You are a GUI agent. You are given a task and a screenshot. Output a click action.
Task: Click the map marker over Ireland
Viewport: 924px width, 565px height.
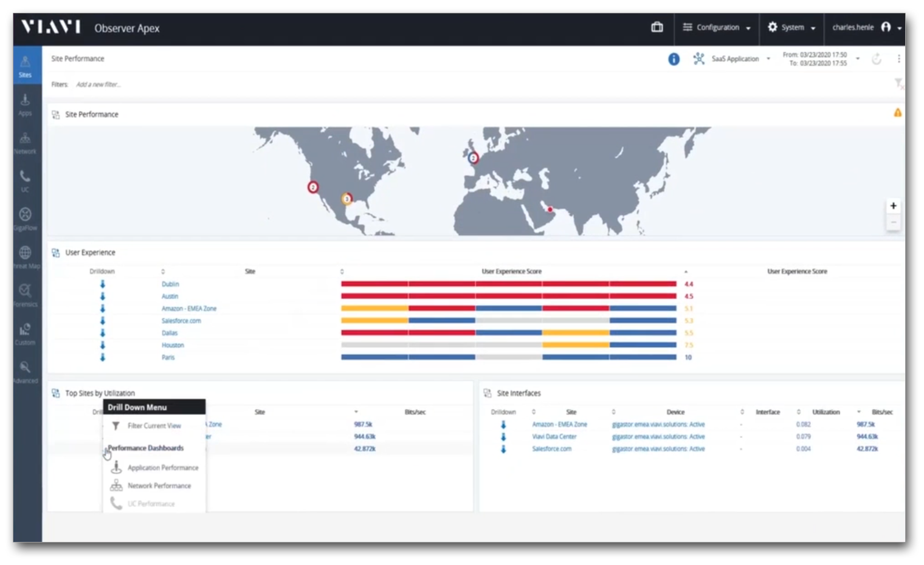473,158
